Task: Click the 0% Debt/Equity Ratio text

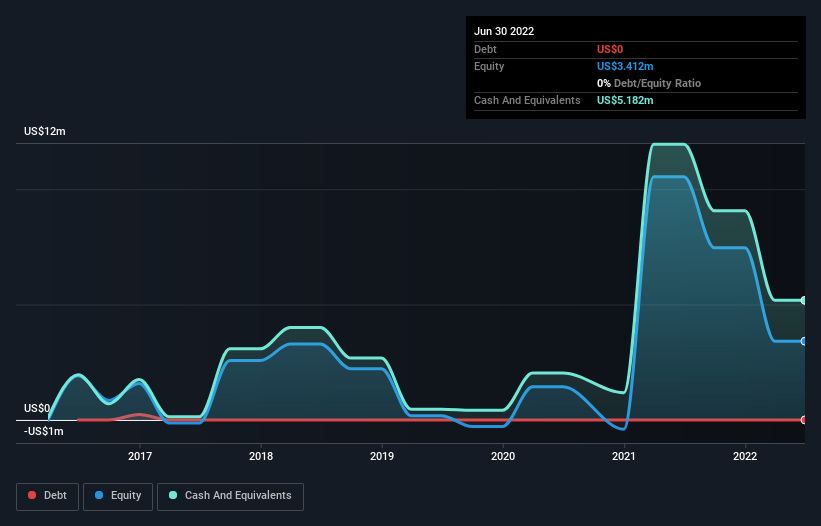Action: point(649,83)
